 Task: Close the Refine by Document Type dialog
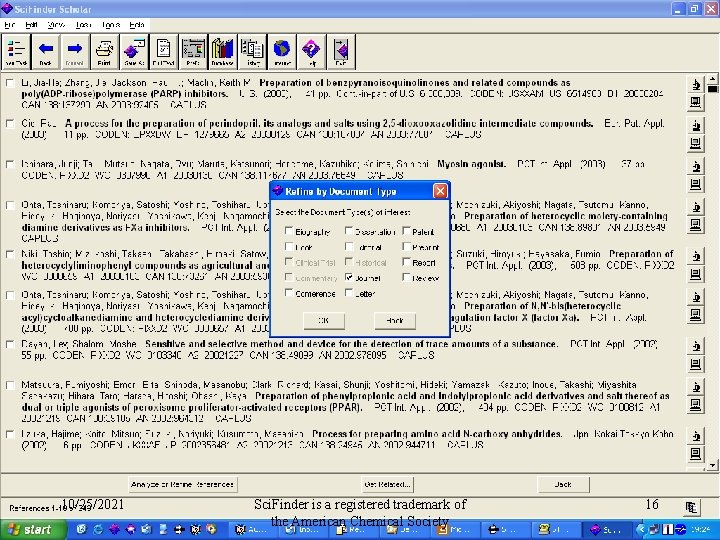pos(440,191)
